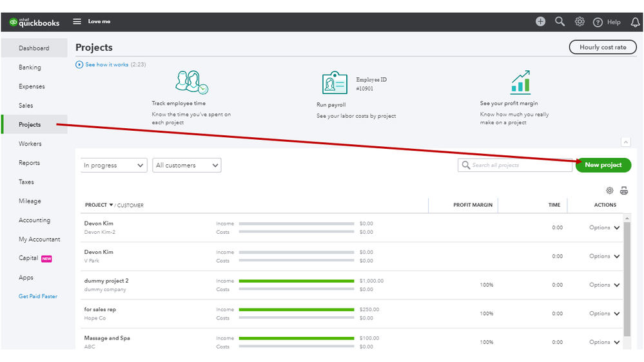
Task: Click the projects list vertical scrollbar
Action: pos(627,277)
